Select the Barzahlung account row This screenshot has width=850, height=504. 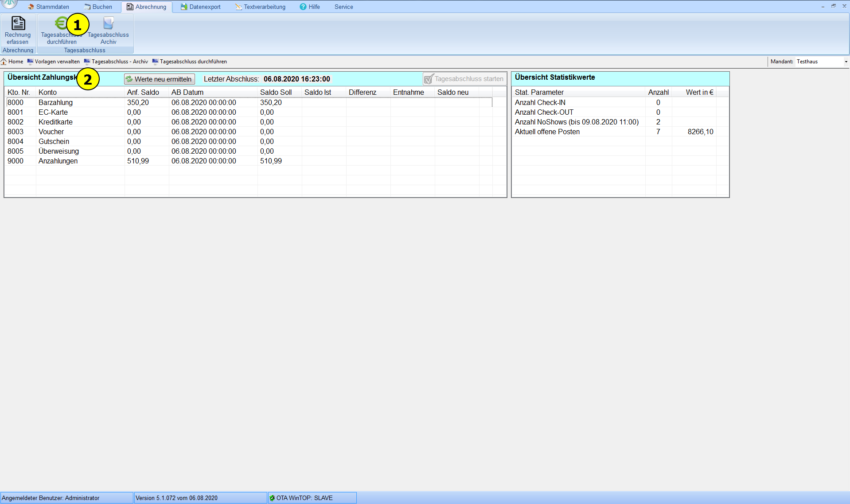[x=55, y=102]
